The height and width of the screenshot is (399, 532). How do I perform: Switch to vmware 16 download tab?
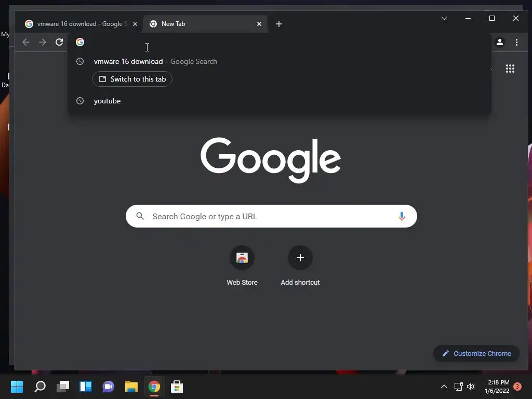click(79, 24)
